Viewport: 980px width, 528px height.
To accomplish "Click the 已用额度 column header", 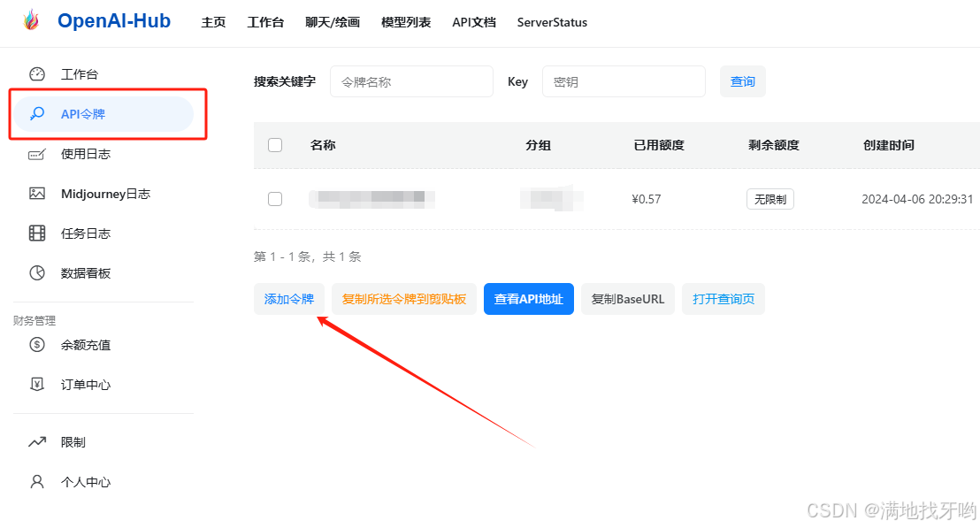I will (x=659, y=145).
